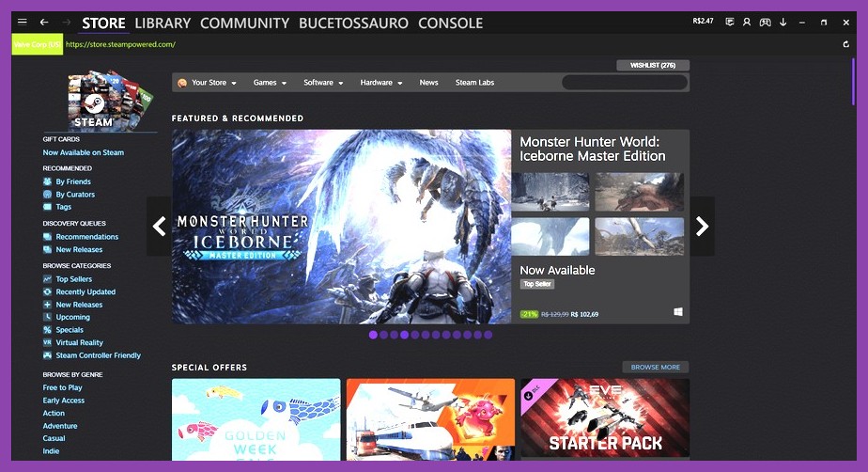The width and height of the screenshot is (868, 472).
Task: Open Steam Labs in the store navigation bar
Action: 475,83
